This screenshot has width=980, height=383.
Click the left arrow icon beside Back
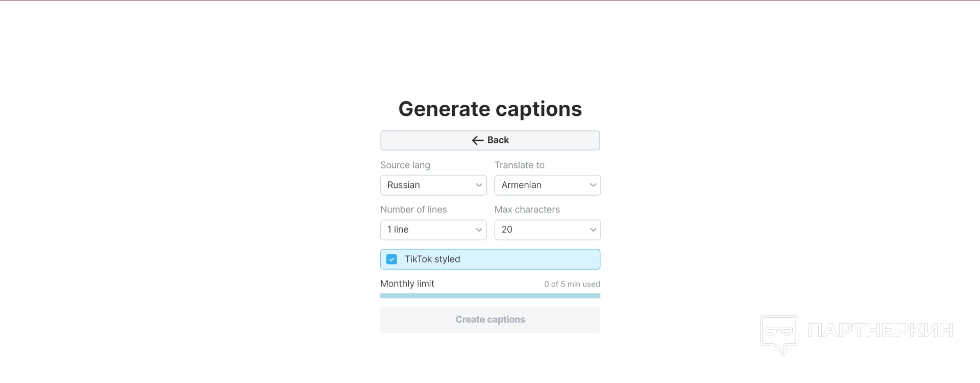[477, 140]
